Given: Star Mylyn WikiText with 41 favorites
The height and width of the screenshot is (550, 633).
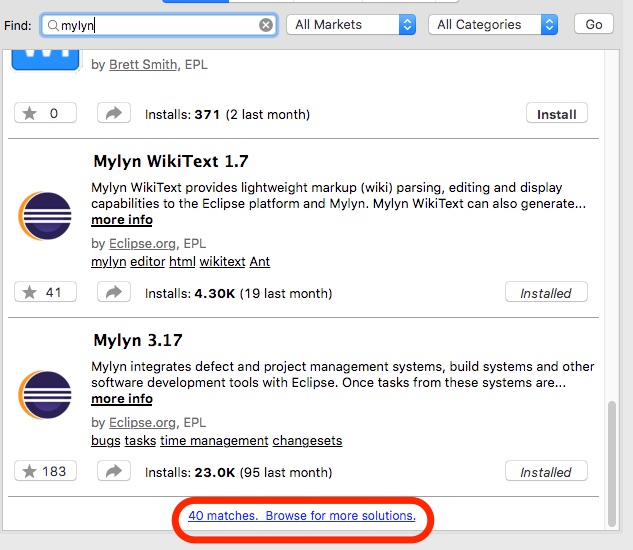Looking at the screenshot, I should (45, 292).
